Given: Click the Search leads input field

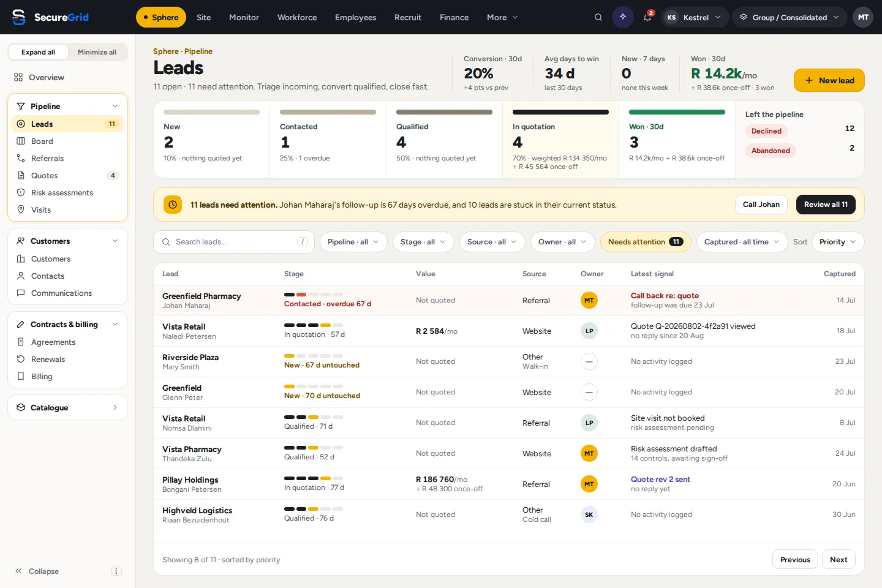Looking at the screenshot, I should [234, 242].
